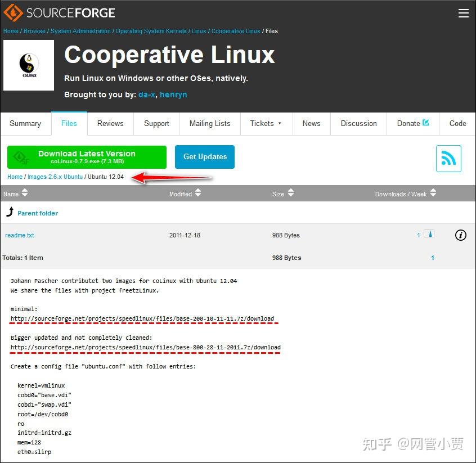Click the Get Updates button
This screenshot has width=476, height=463.
click(x=204, y=157)
